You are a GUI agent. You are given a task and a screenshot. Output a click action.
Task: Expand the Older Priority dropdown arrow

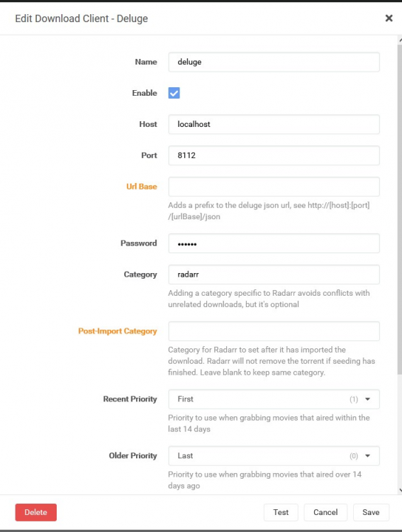tap(367, 455)
